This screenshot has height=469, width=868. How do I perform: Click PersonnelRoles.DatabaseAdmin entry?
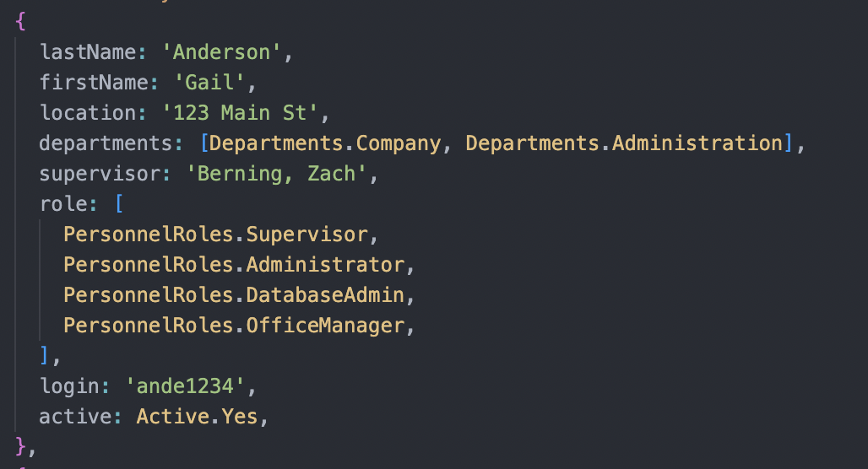coord(234,295)
